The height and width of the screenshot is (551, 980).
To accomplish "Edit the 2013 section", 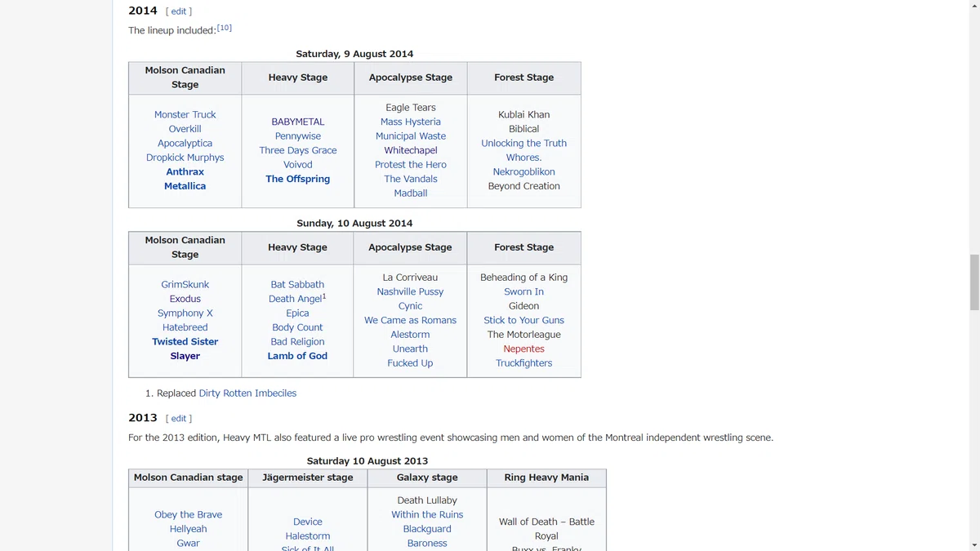I will tap(179, 418).
